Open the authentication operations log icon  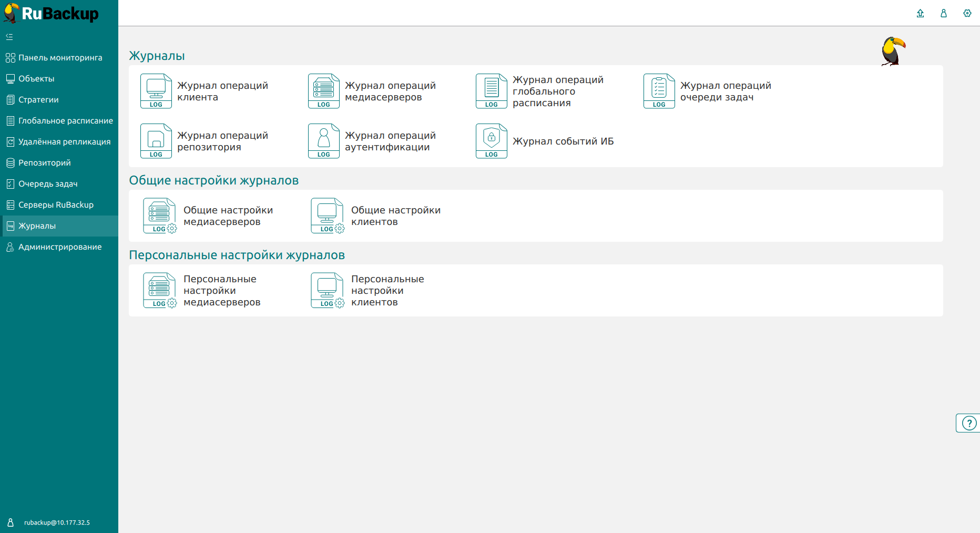[x=324, y=141]
